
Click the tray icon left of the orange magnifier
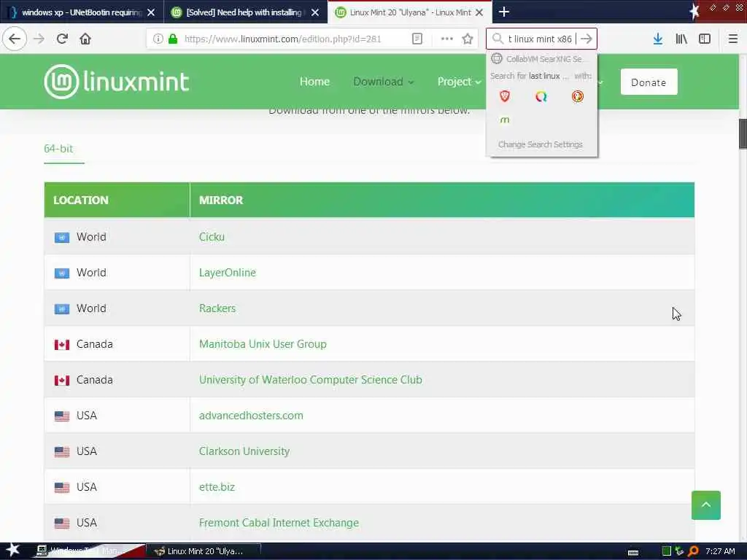679,551
